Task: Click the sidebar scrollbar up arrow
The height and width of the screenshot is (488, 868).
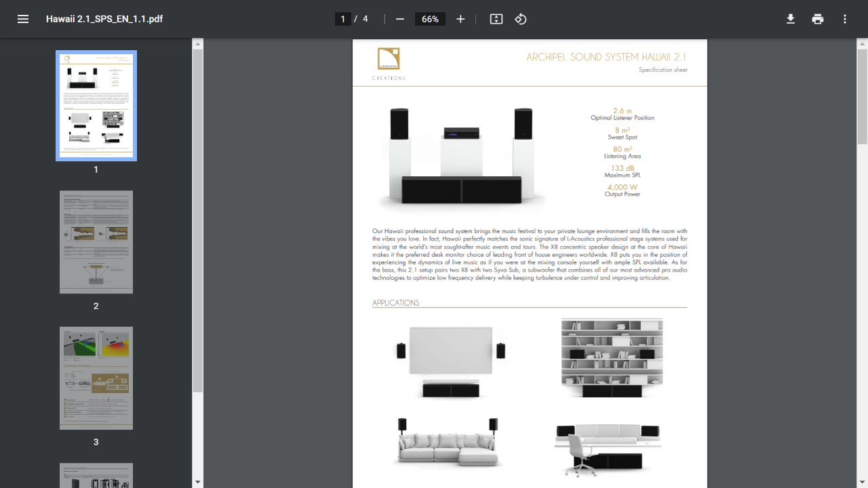Action: [x=198, y=44]
